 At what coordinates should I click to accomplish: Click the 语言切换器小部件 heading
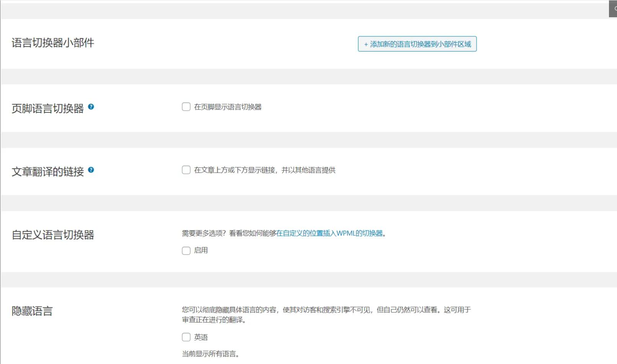(53, 42)
